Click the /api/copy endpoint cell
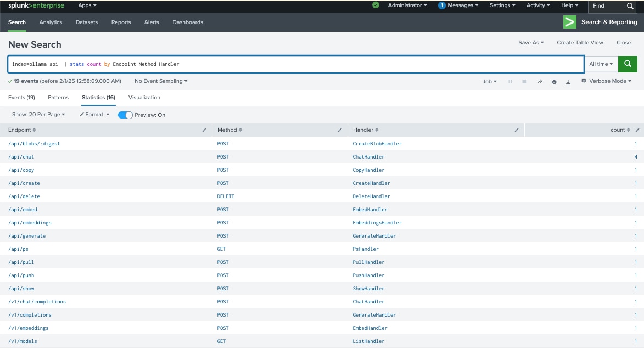 (21, 170)
